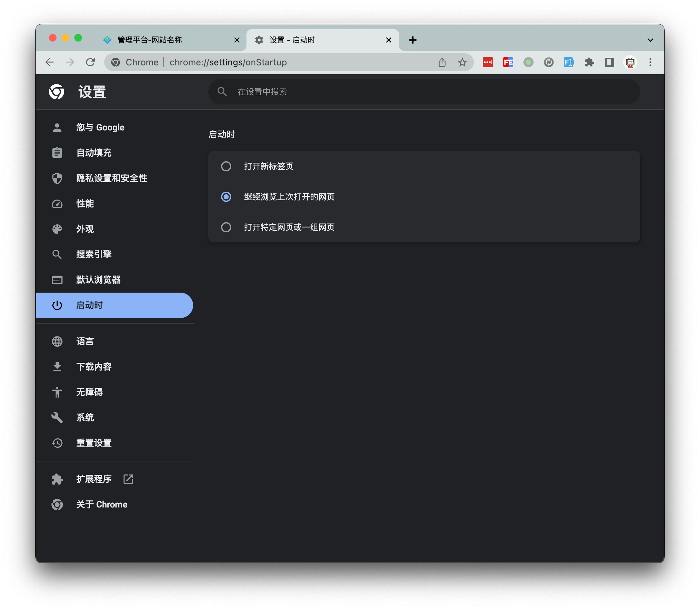The height and width of the screenshot is (610, 700).
Task: Click the FE extension icon
Action: click(508, 62)
